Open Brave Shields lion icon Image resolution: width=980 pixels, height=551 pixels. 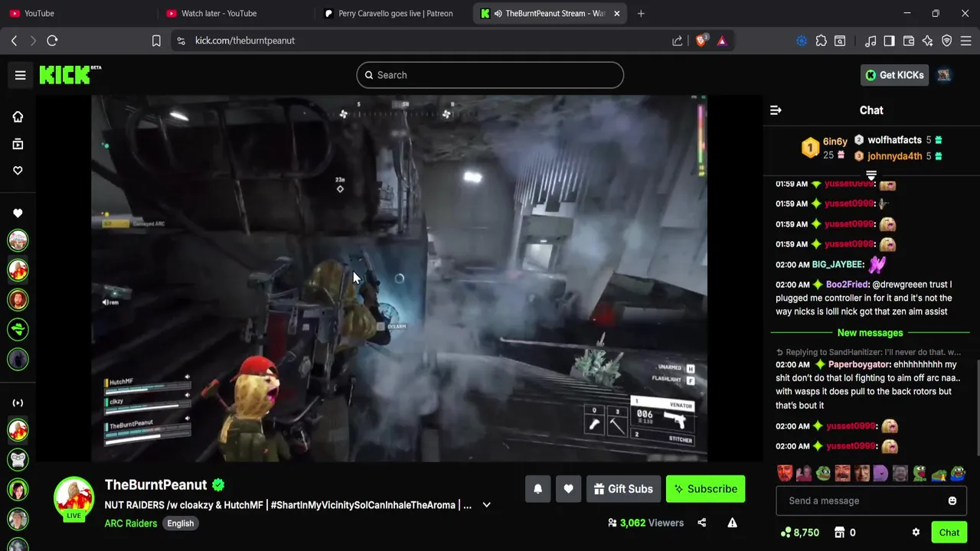coord(701,41)
